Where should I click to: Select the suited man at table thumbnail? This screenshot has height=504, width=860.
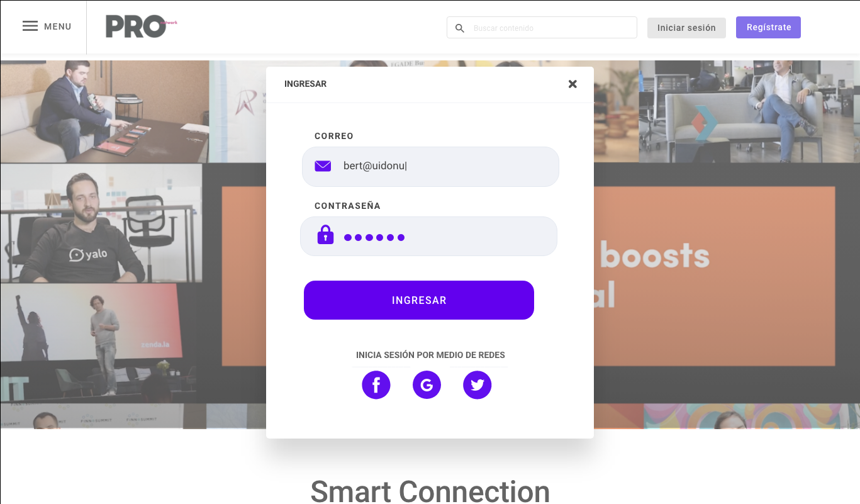click(x=104, y=111)
